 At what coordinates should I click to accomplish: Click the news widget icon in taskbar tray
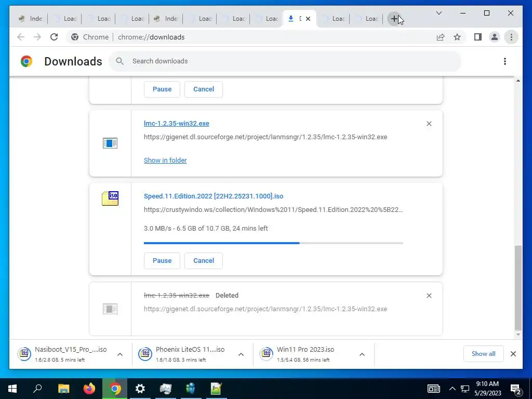pos(434,389)
